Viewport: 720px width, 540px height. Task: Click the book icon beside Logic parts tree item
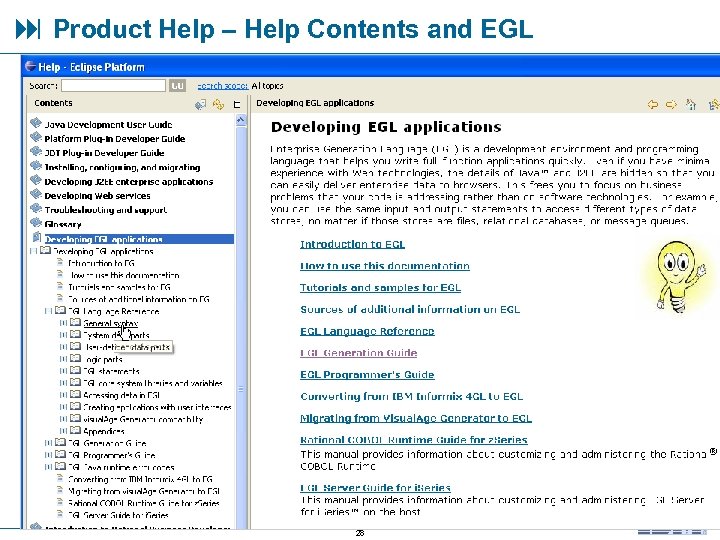coord(75,358)
